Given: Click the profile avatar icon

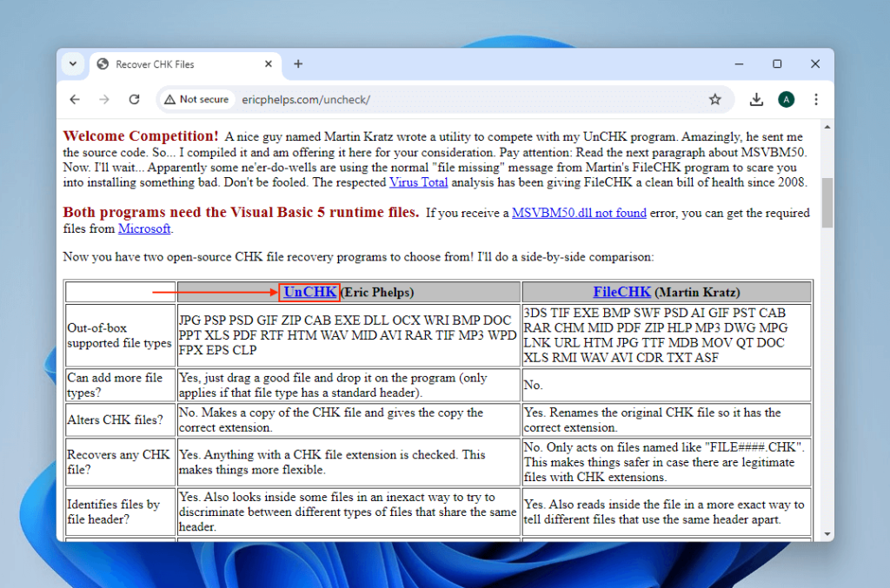Looking at the screenshot, I should pyautogui.click(x=786, y=99).
